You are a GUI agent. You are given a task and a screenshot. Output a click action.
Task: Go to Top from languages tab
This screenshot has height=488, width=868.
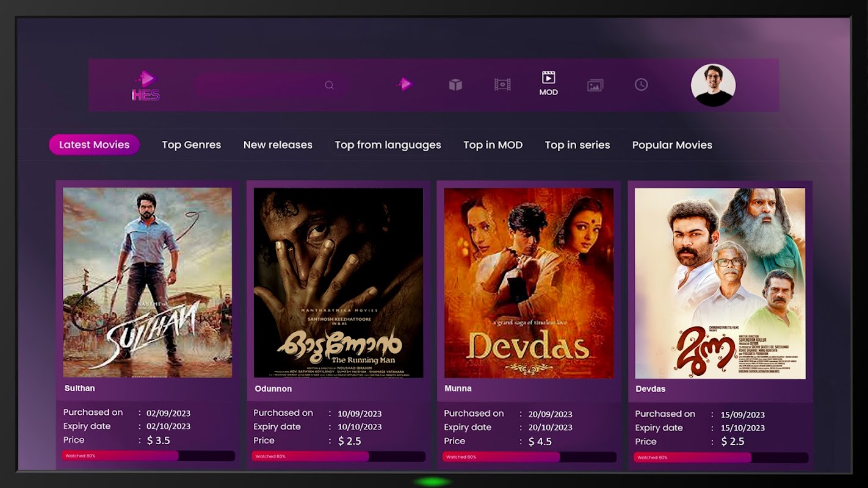388,145
